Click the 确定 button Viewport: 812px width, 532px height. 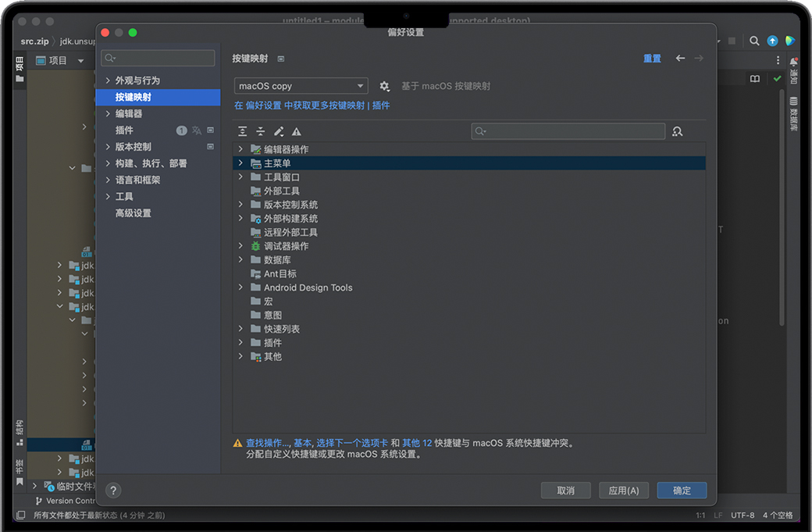pyautogui.click(x=682, y=491)
